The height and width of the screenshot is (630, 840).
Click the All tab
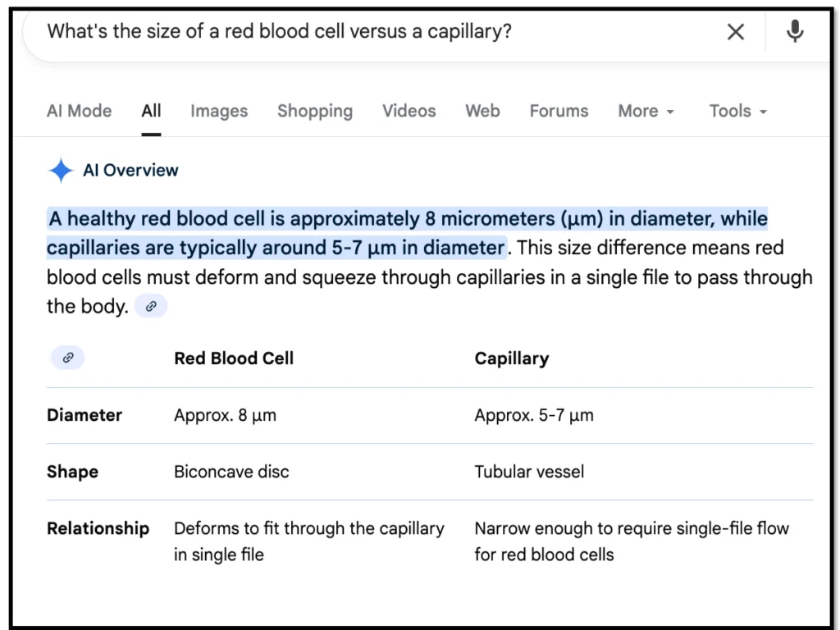point(151,111)
